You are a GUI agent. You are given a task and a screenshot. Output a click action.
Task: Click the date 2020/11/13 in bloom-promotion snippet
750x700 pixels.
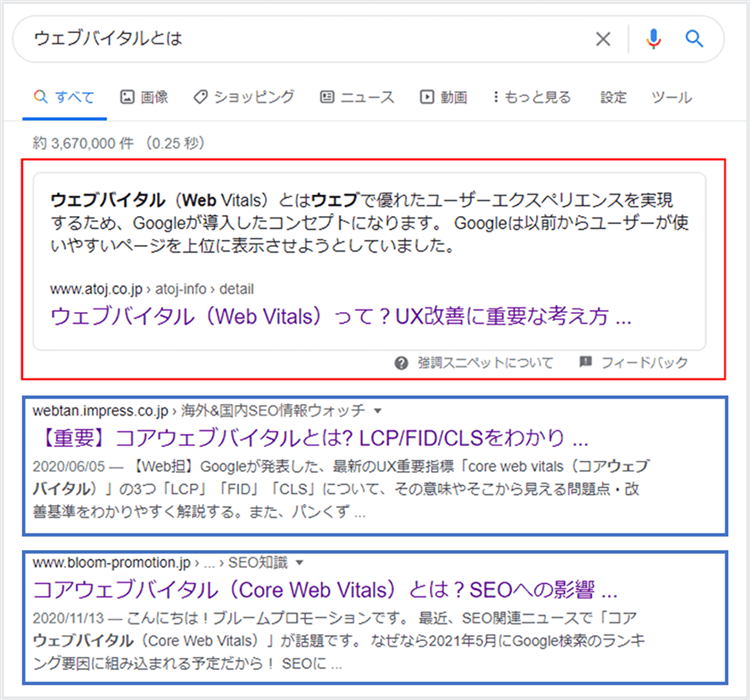point(68,618)
